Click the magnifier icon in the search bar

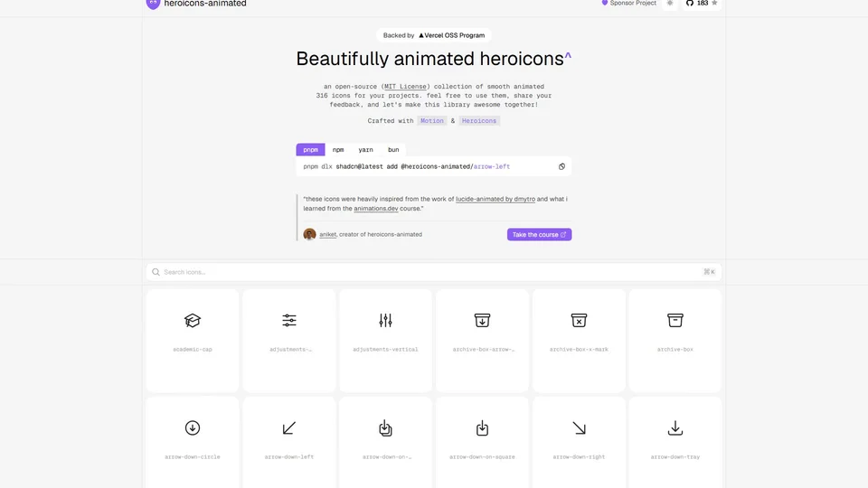pyautogui.click(x=156, y=272)
